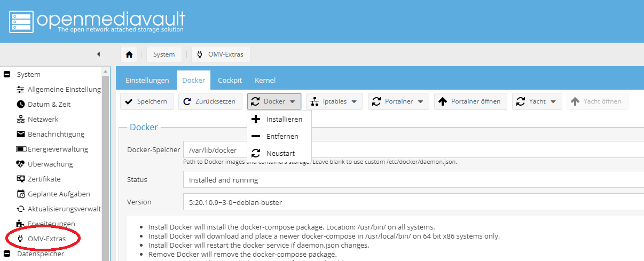The image size is (644, 261).
Task: Click the Portainer öffnen button
Action: point(470,101)
